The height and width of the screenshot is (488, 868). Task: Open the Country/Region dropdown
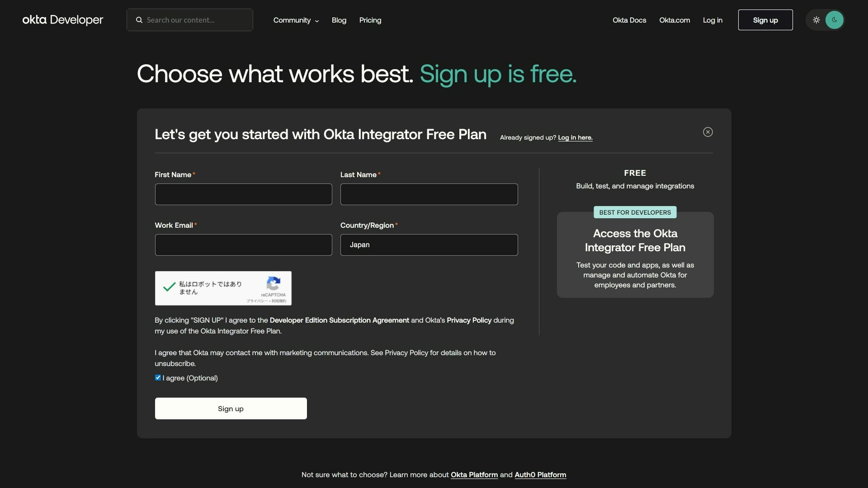click(x=429, y=245)
